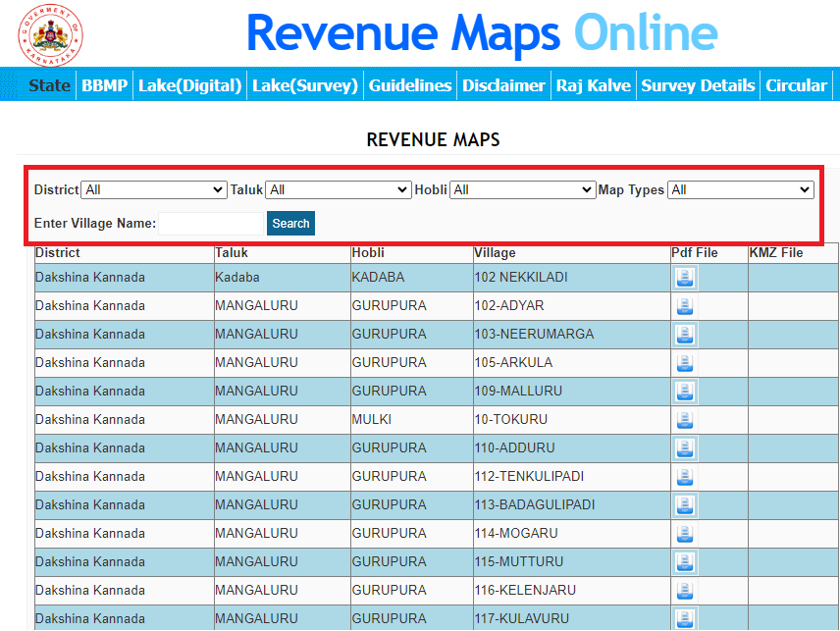Viewport: 840px width, 631px height.
Task: Download the 115-MUTTURU PDF map
Action: point(684,562)
